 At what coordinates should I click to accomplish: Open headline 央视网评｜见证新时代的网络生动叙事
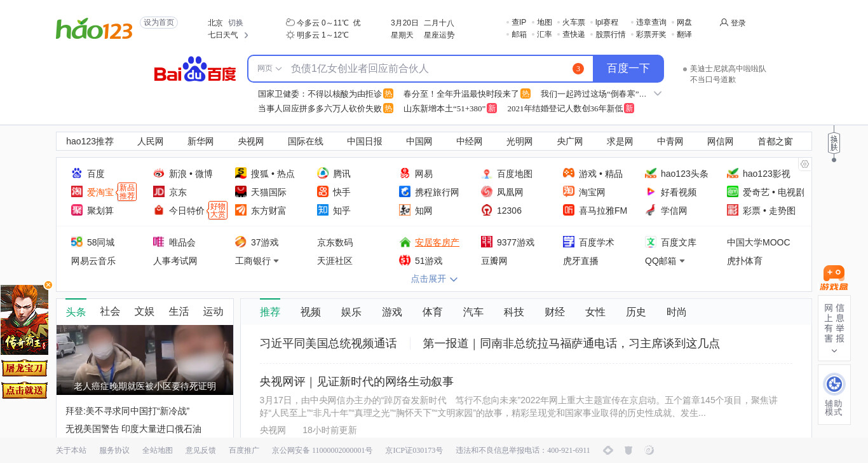[356, 382]
